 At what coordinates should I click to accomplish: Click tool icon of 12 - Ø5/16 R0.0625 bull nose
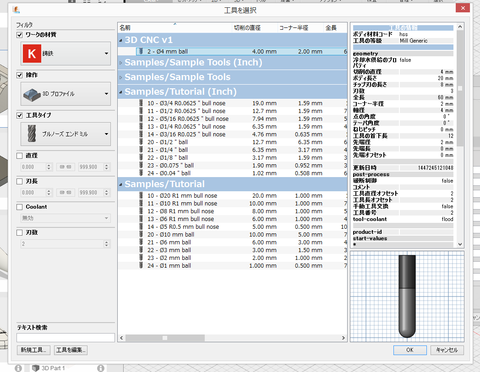click(141, 119)
